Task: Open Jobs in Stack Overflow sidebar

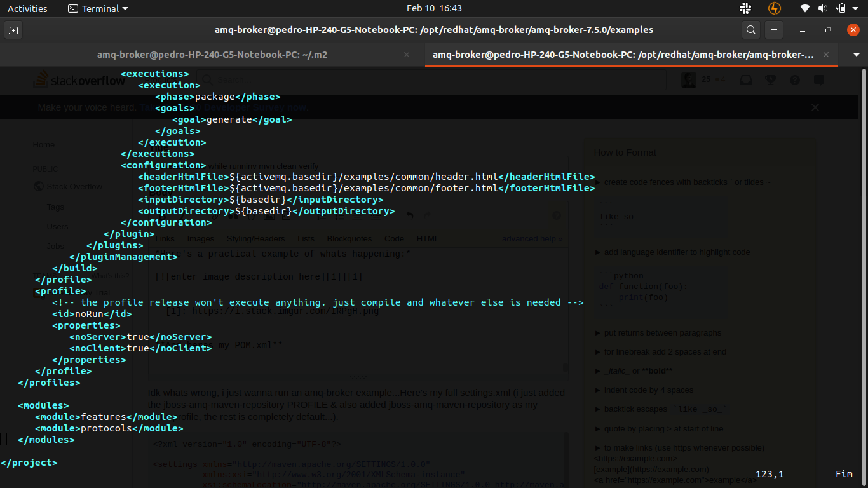Action: click(55, 247)
